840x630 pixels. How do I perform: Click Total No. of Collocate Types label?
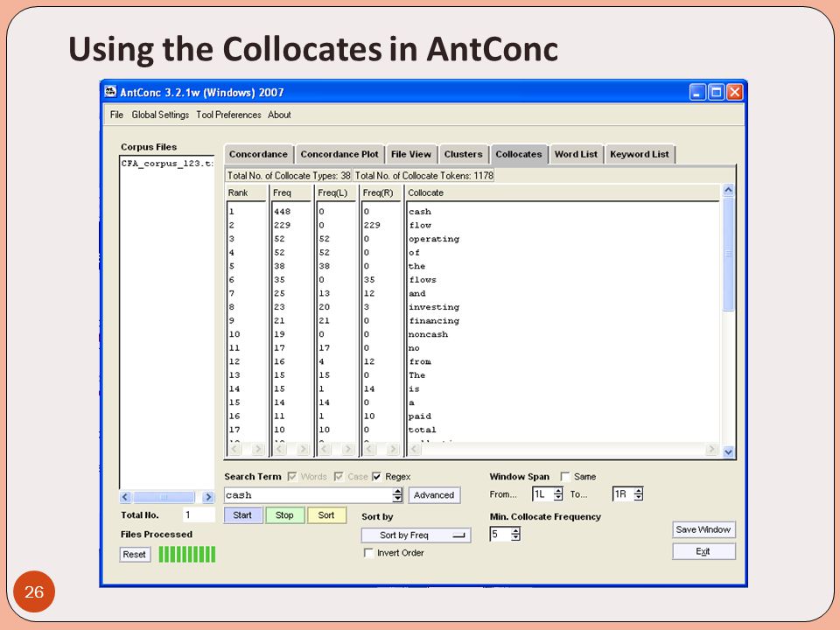click(289, 176)
